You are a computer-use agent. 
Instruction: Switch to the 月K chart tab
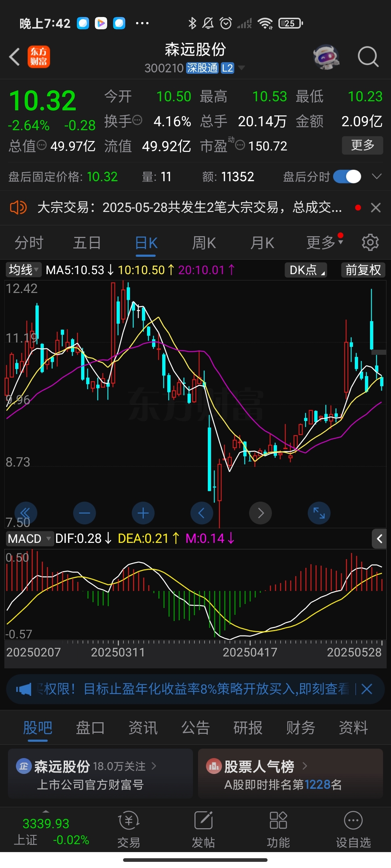click(262, 243)
